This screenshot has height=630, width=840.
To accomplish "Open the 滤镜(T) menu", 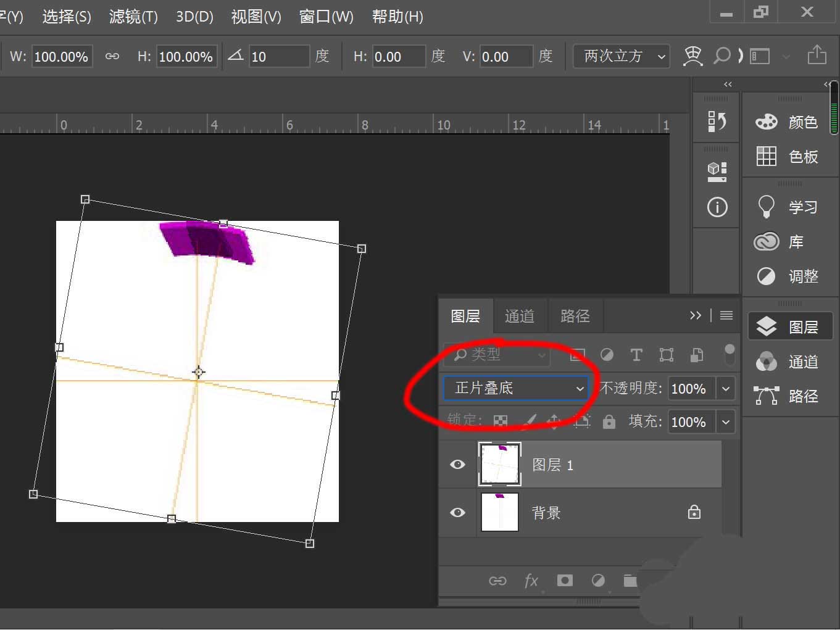I will click(x=132, y=17).
